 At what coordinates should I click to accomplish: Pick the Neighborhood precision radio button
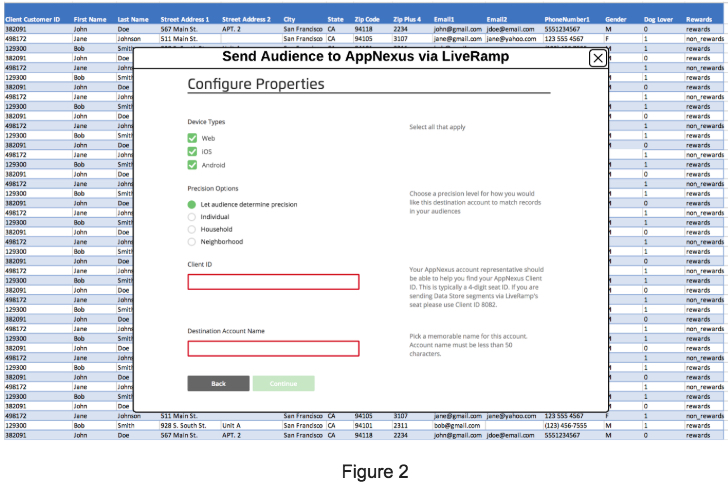point(192,242)
